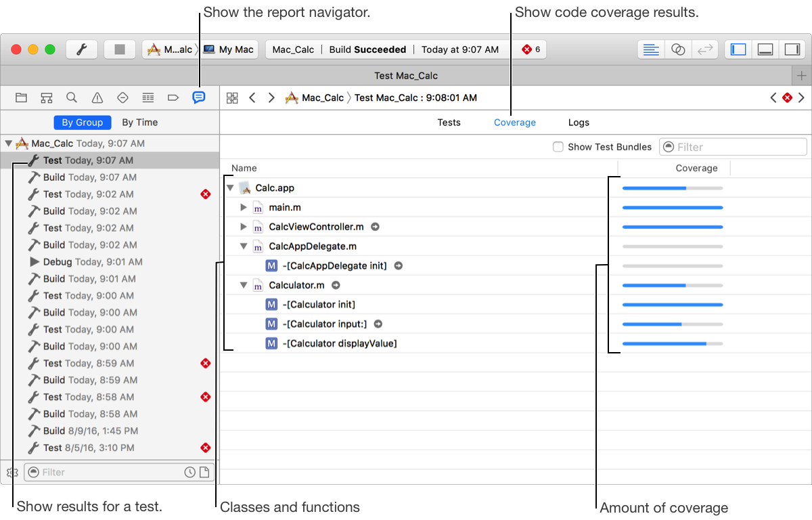
Task: Select the version editor button
Action: [x=705, y=49]
